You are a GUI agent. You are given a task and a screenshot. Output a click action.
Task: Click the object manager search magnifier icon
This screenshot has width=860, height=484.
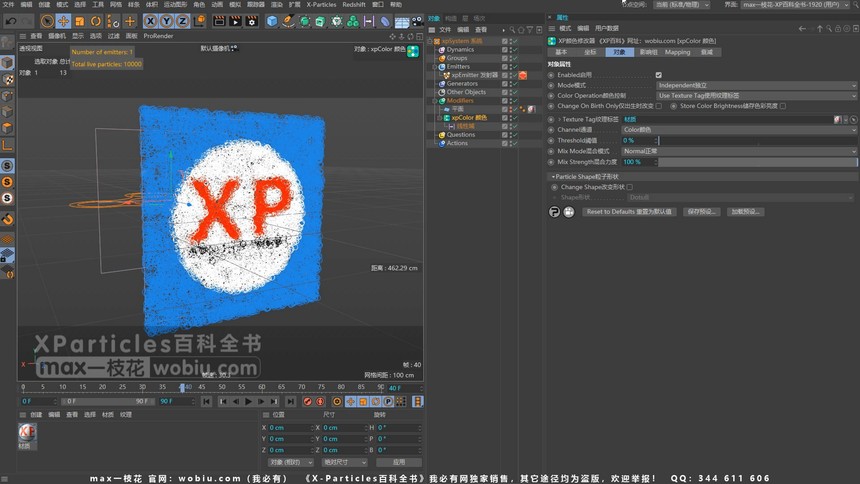[x=512, y=30]
